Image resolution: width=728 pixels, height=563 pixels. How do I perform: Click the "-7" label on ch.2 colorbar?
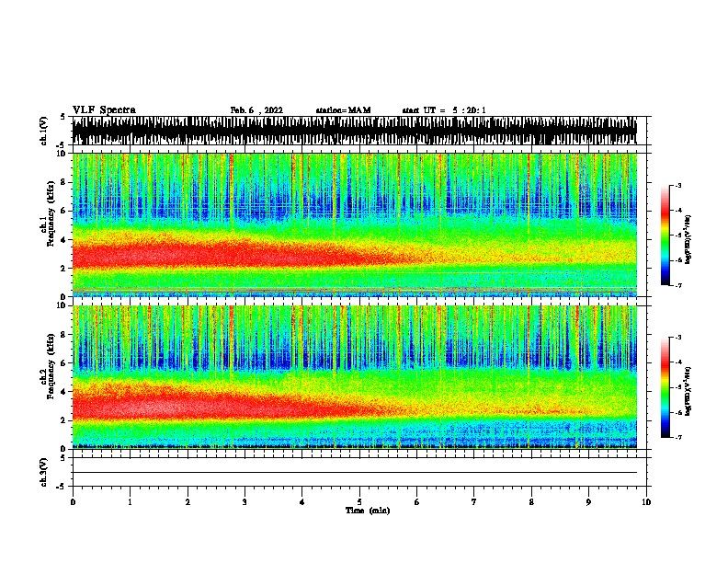coord(677,438)
